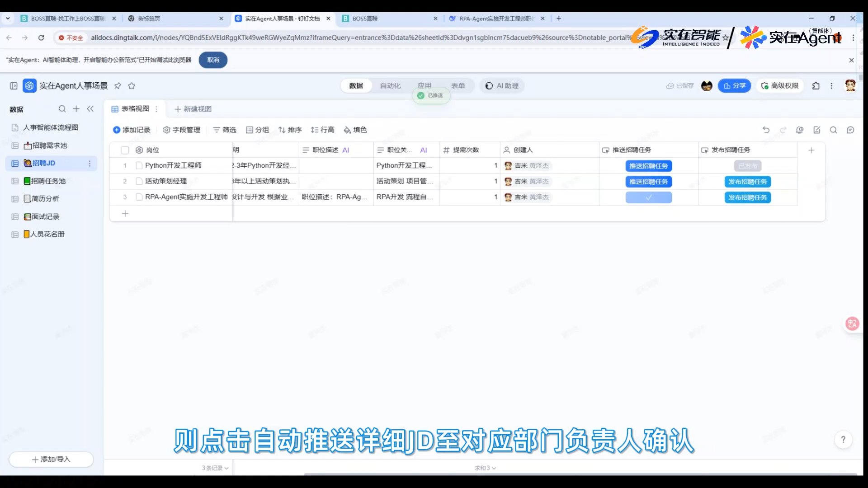Open the search icon in the data sidebar

tap(62, 109)
